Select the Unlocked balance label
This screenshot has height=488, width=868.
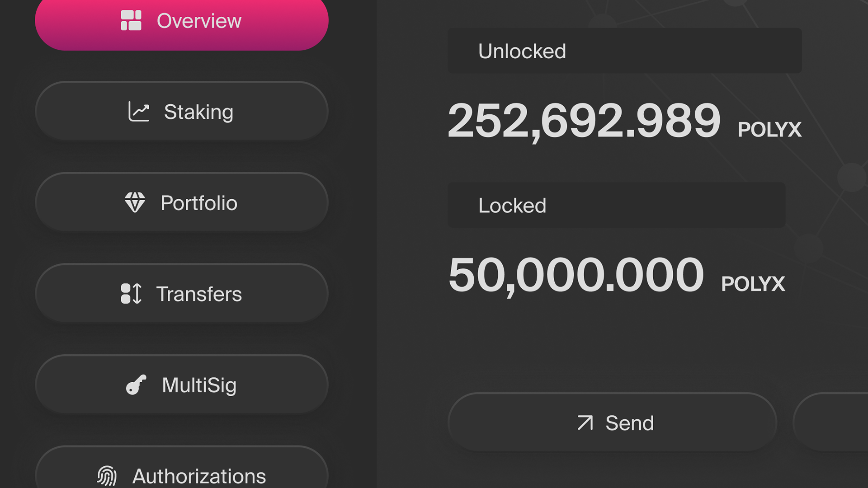click(x=522, y=51)
